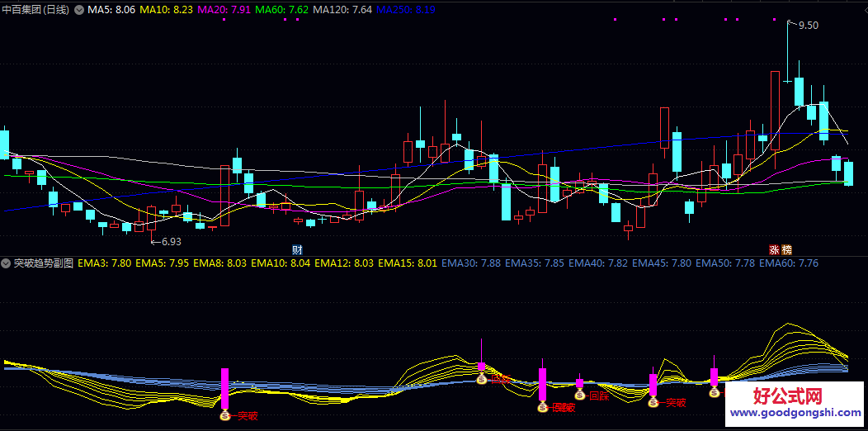Click money bag icon next to 回破 label
The width and height of the screenshot is (868, 431).
(x=542, y=406)
